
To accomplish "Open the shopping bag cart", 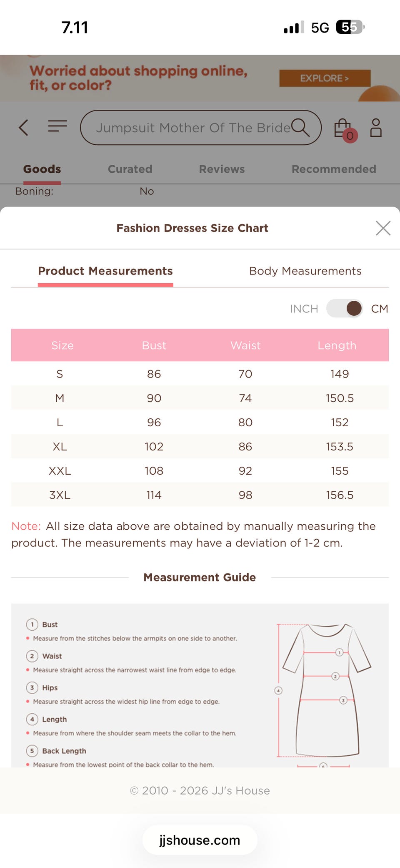I will click(x=344, y=129).
